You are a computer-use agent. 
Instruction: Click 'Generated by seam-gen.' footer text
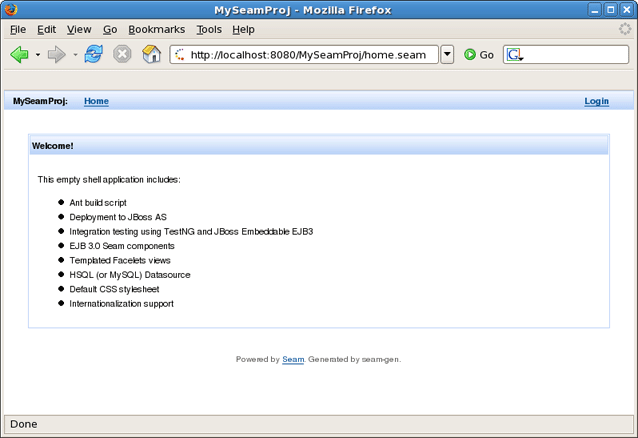(354, 359)
